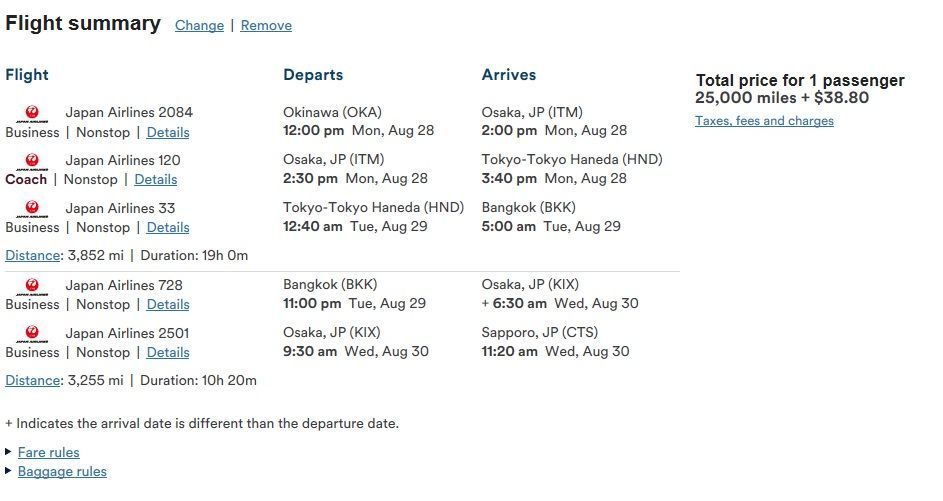Open Details for Japan Airlines 2084
The width and height of the screenshot is (943, 501).
(168, 132)
